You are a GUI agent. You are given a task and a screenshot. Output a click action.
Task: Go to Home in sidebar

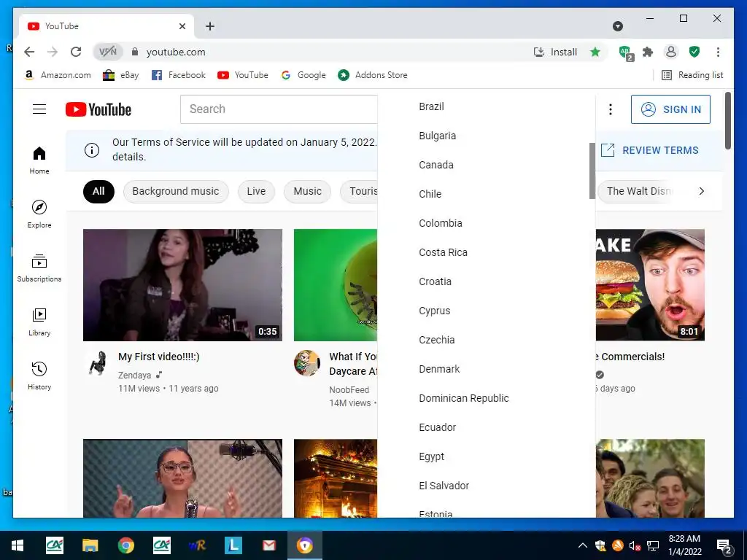[39, 160]
